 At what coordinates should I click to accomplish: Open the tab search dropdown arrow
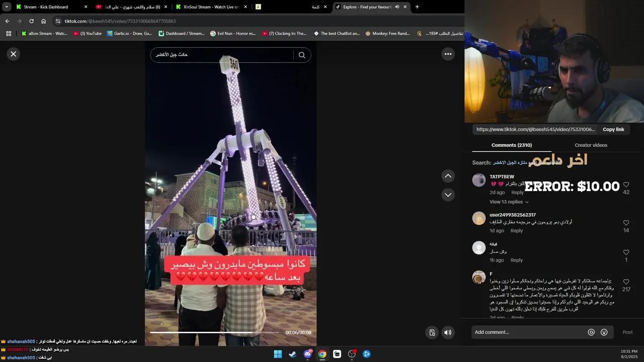(7, 7)
